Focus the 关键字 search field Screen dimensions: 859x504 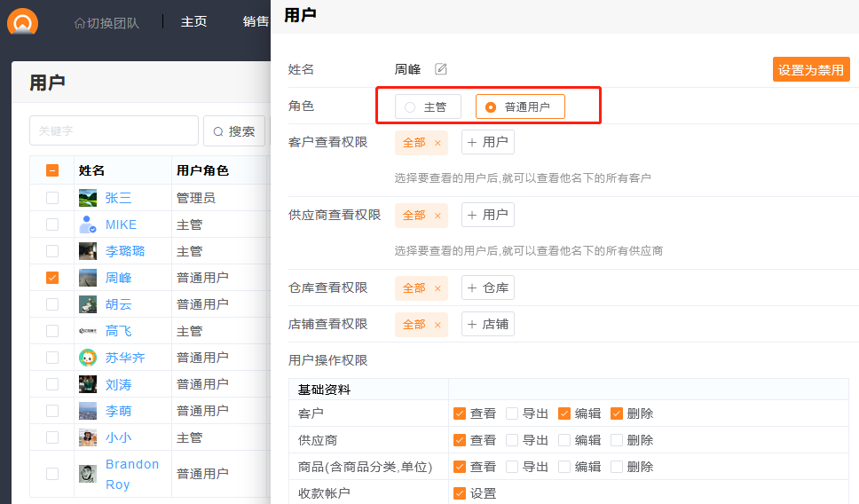point(114,130)
